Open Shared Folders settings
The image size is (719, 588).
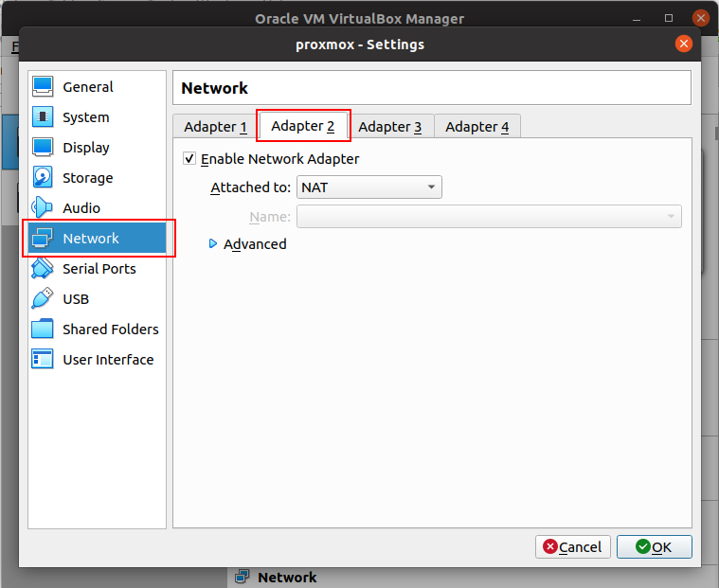pyautogui.click(x=98, y=329)
